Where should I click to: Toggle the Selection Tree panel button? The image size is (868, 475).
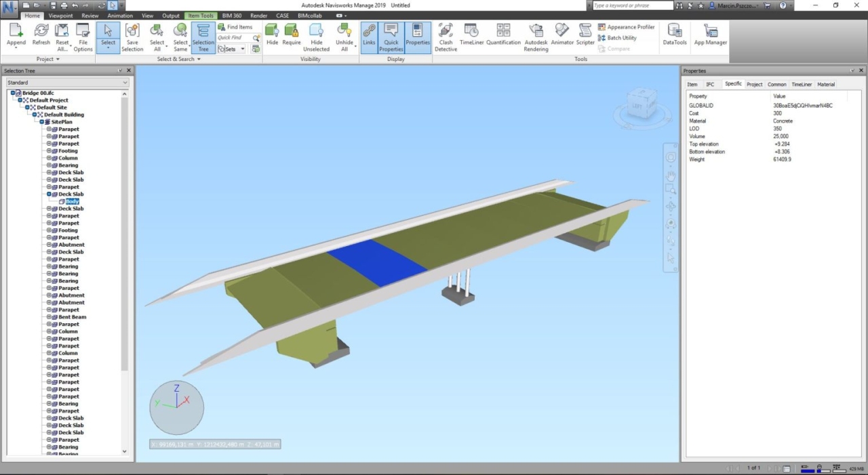point(203,37)
